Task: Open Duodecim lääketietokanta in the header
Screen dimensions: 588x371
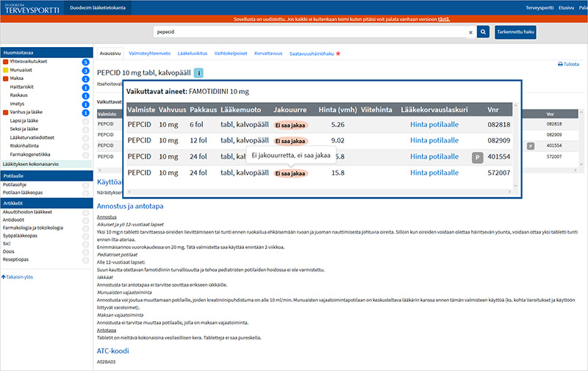Action: 98,7
